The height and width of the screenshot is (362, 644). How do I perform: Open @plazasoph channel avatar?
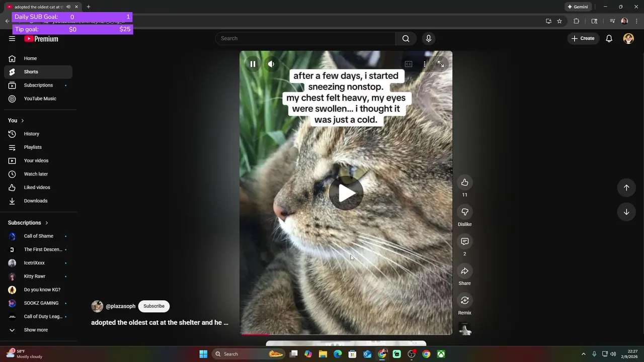click(x=97, y=306)
